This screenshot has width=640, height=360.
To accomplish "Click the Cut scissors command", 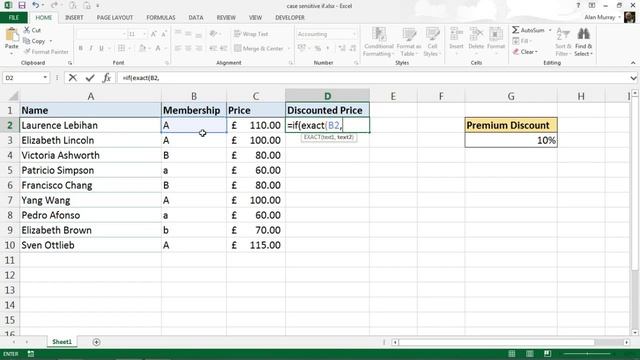I will [x=32, y=30].
